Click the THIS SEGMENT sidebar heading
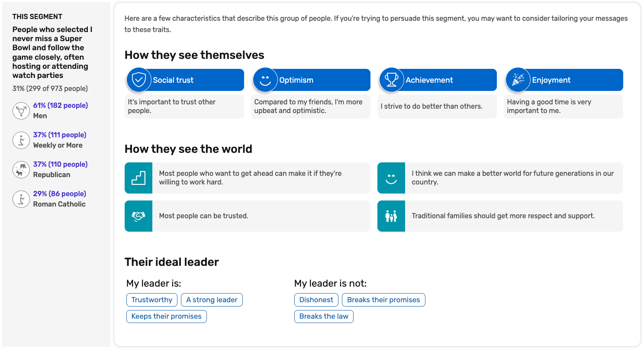Viewport: 644px width, 349px height. pyautogui.click(x=37, y=16)
